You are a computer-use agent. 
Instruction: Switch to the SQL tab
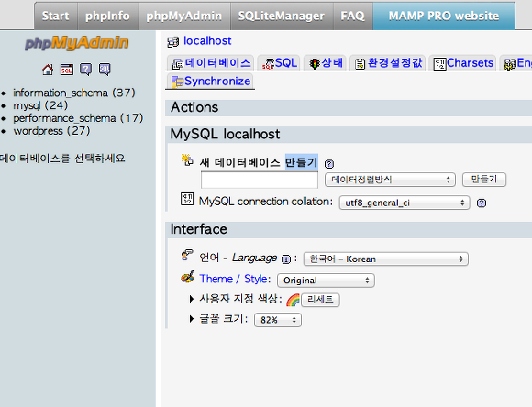pos(279,63)
